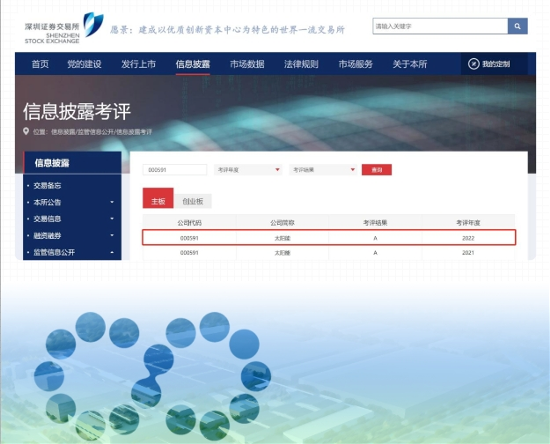This screenshot has height=444, width=550.
Task: Open 我的定制 compass icon
Action: pyautogui.click(x=473, y=64)
